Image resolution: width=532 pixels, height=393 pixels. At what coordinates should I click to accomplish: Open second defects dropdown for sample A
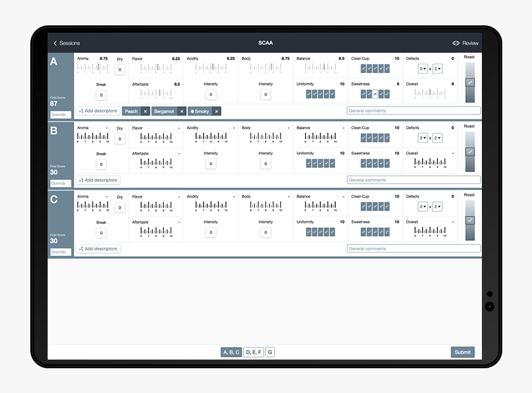[x=437, y=69]
